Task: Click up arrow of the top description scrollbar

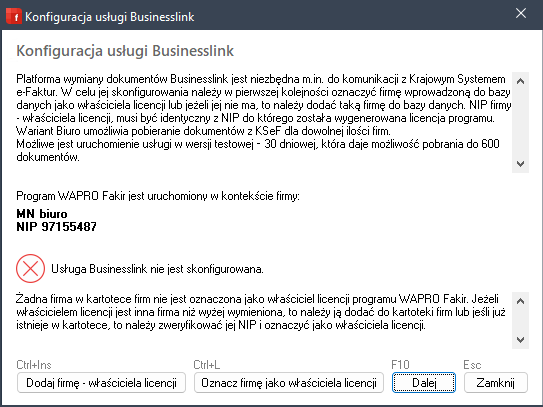Action: point(520,81)
